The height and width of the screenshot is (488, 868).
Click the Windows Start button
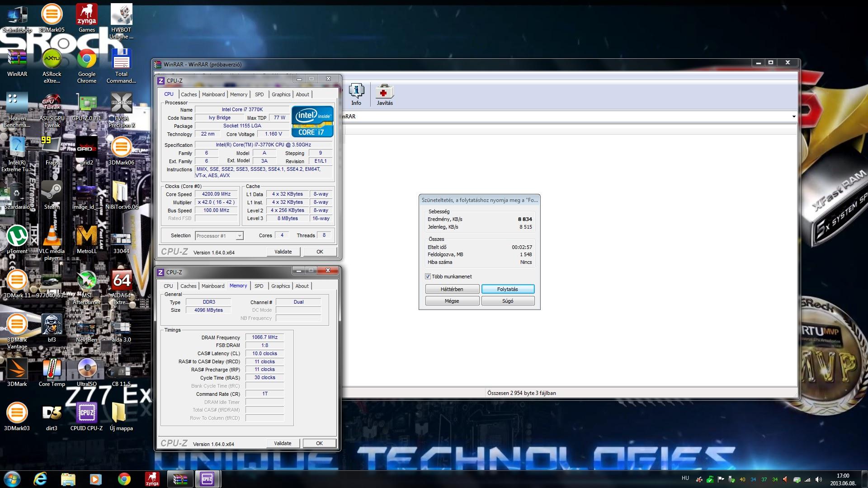coord(12,479)
